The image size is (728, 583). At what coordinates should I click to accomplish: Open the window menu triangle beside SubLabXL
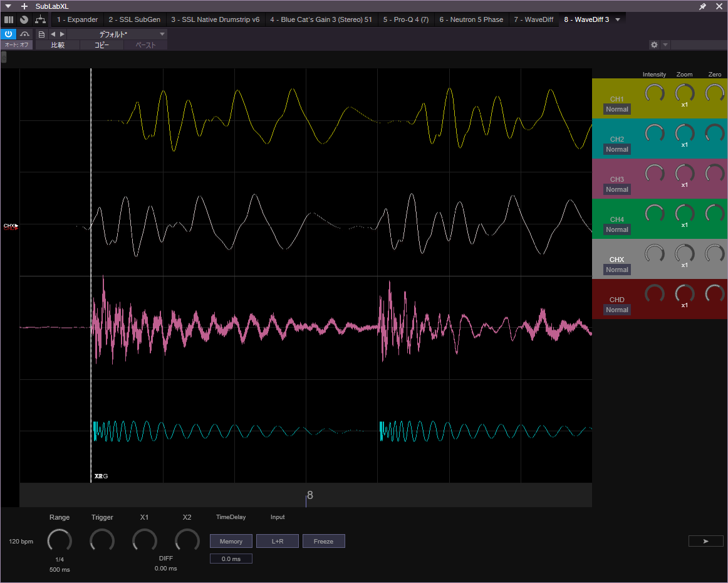click(x=8, y=6)
